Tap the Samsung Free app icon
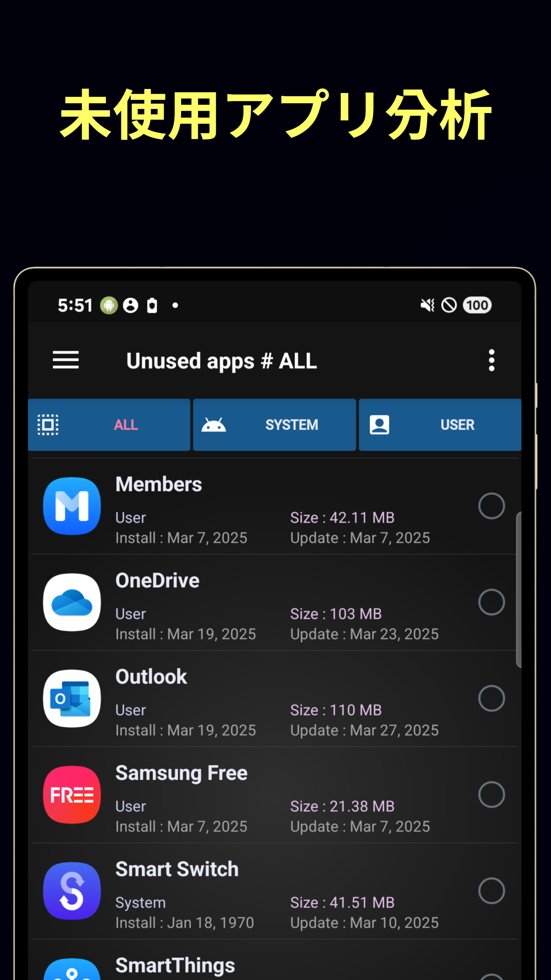The image size is (551, 980). (72, 795)
